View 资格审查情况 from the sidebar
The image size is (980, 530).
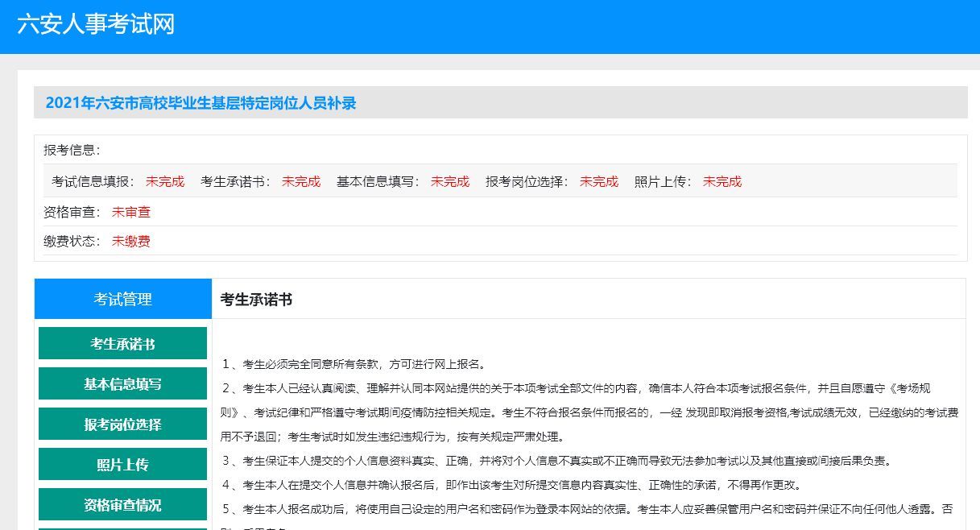[x=122, y=505]
